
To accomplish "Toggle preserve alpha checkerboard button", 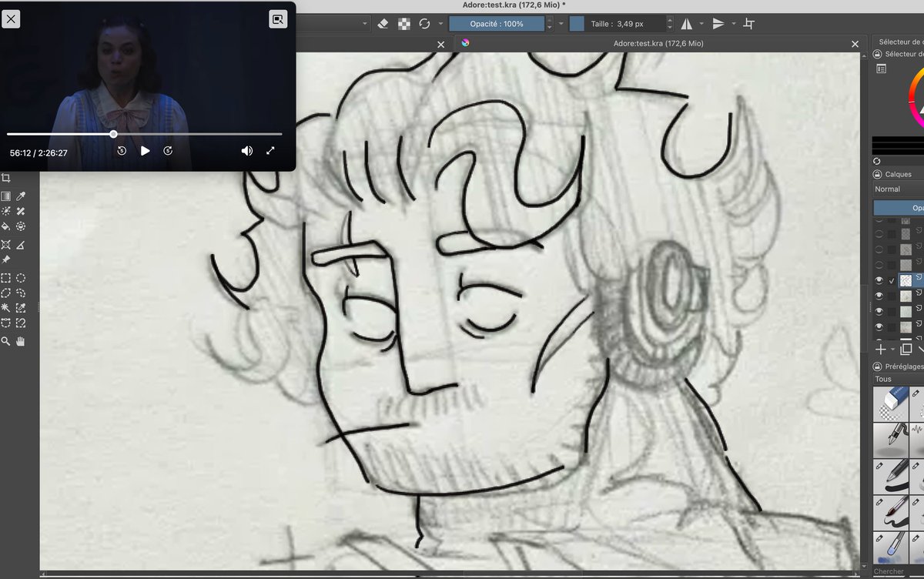I will tap(403, 24).
